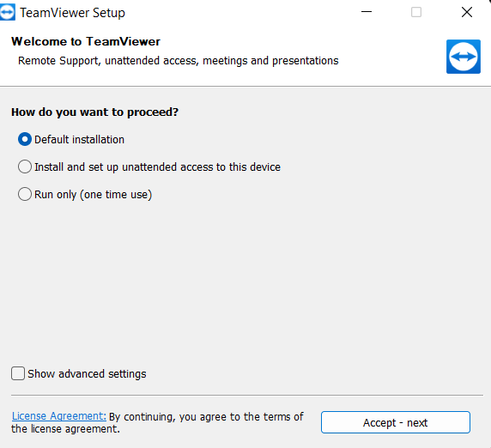Click the large blue TeamViewer logo
Screen dimensions: 491x448
click(464, 57)
